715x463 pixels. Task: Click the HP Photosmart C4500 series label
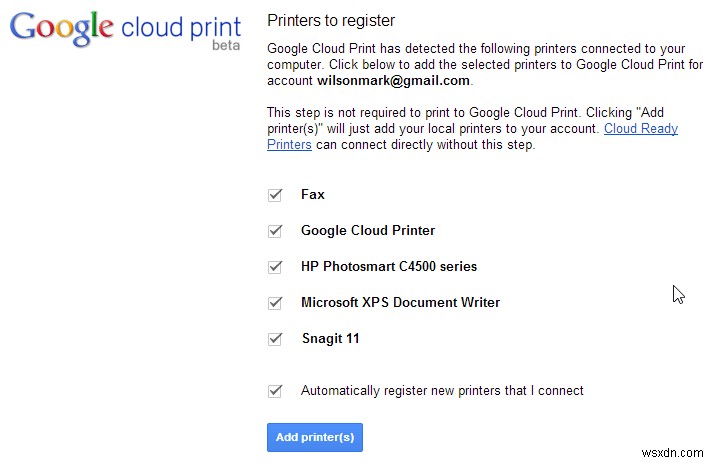pyautogui.click(x=389, y=266)
